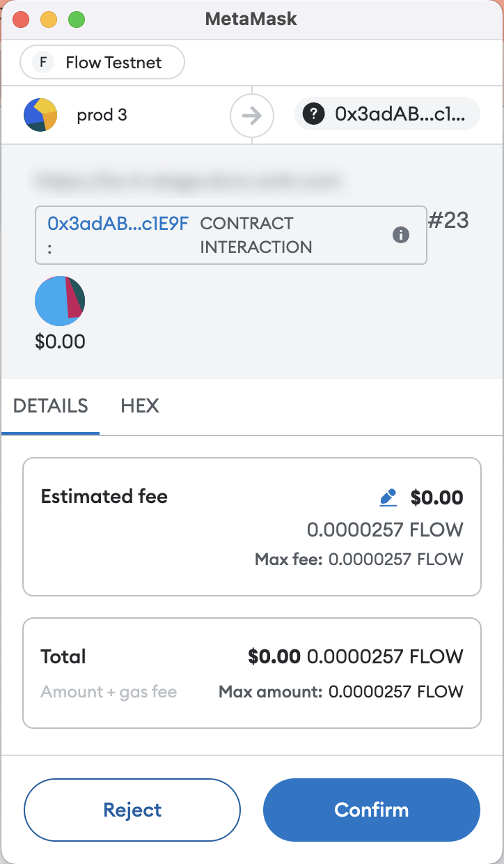The width and height of the screenshot is (504, 864).
Task: Click the recipient address 0x3adAB...c1 pill
Action: tap(388, 114)
